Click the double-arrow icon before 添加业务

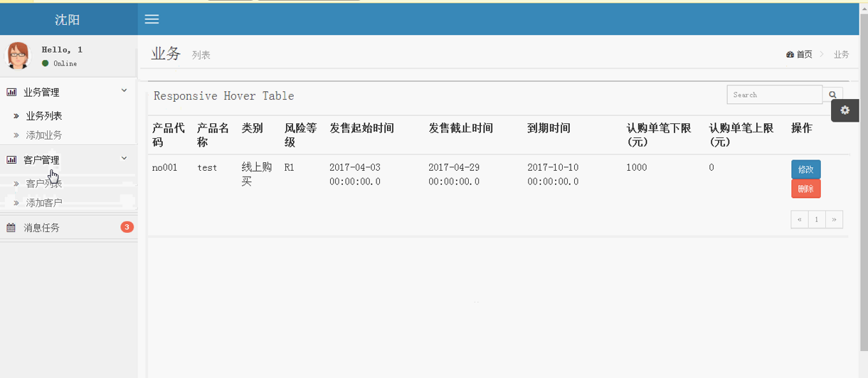tap(17, 135)
